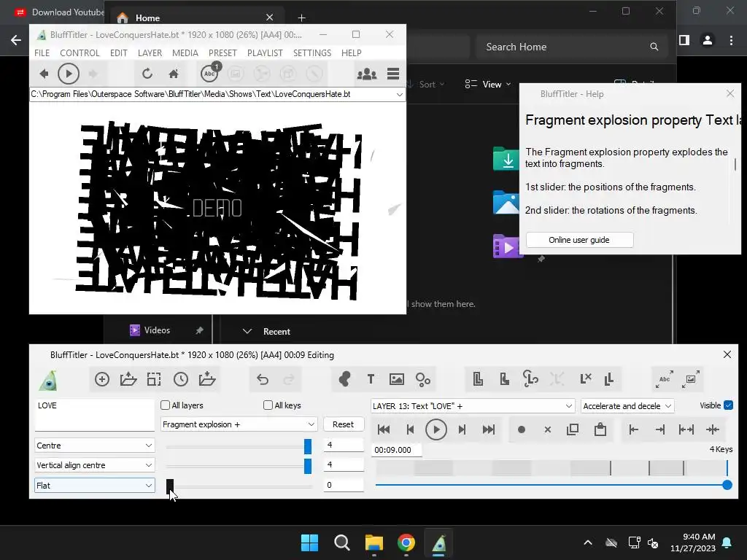This screenshot has width=747, height=560.
Task: Enable the All keys checkbox
Action: pyautogui.click(x=268, y=405)
